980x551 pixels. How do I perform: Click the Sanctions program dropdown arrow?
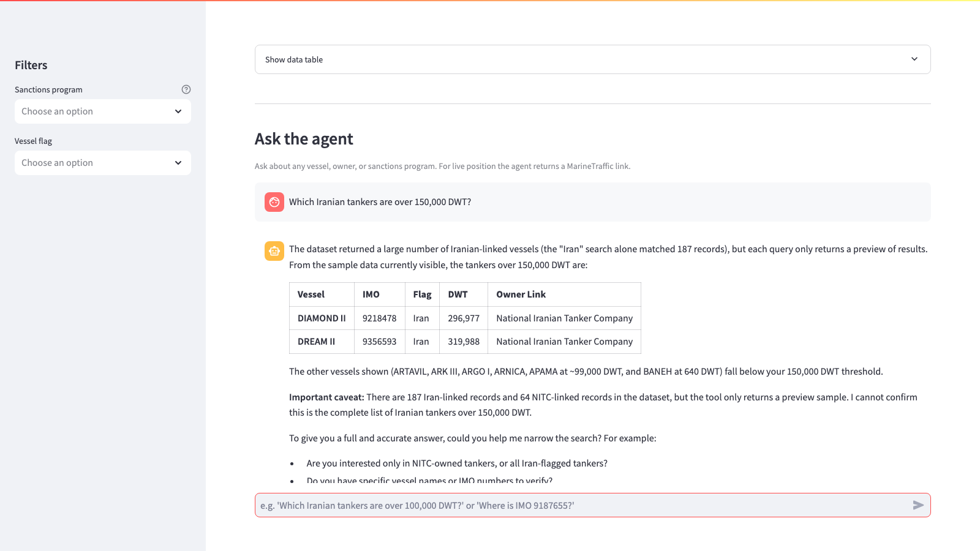coord(178,111)
